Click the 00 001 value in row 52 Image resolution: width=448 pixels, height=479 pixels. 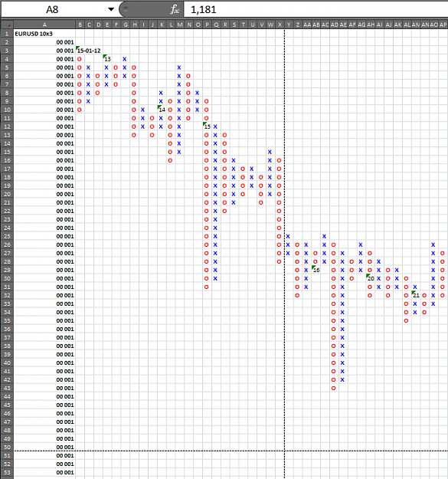tap(65, 464)
